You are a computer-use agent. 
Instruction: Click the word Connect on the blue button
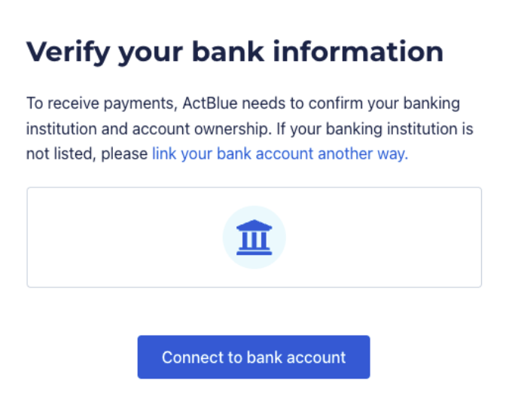[188, 357]
